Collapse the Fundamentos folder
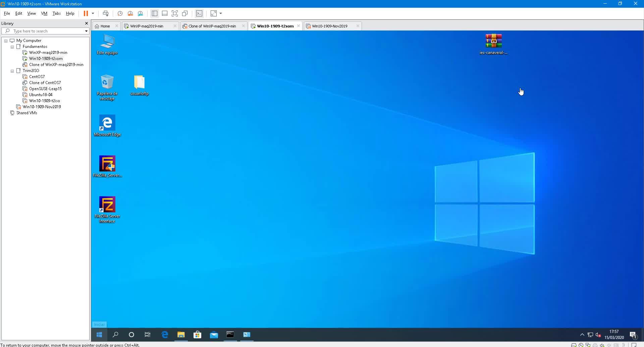This screenshot has width=644, height=347. (x=12, y=47)
